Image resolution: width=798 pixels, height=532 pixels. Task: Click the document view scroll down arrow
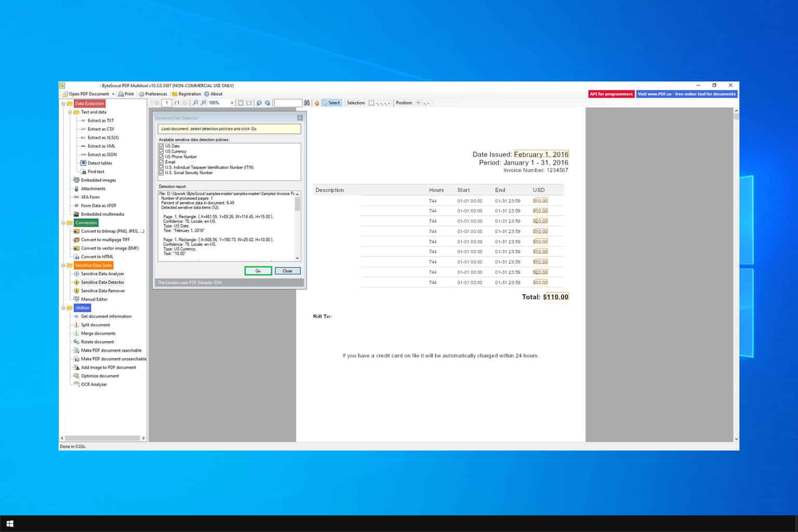[736, 438]
